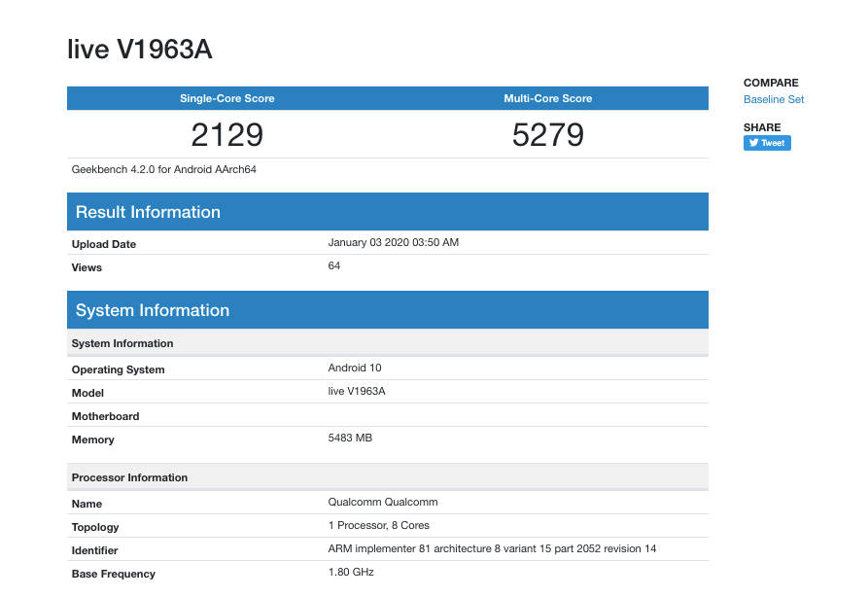The height and width of the screenshot is (597, 868).
Task: Select the Processor Information section header
Action: coord(129,477)
